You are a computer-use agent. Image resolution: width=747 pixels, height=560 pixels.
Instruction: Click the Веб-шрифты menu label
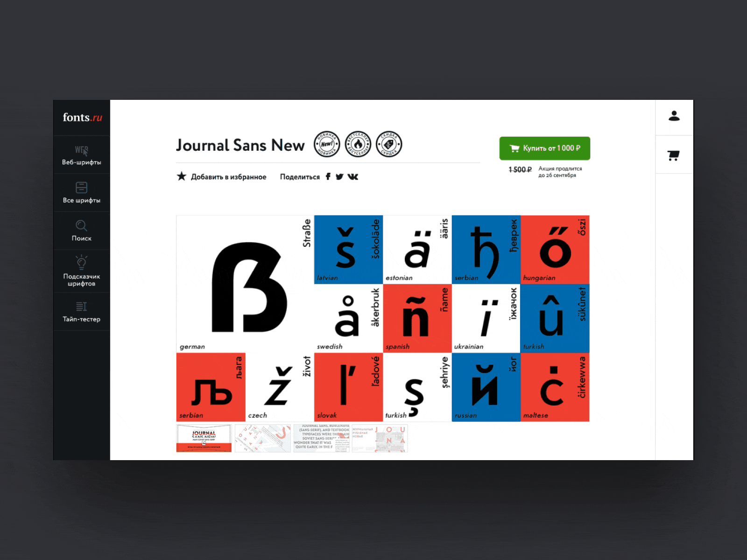82,162
